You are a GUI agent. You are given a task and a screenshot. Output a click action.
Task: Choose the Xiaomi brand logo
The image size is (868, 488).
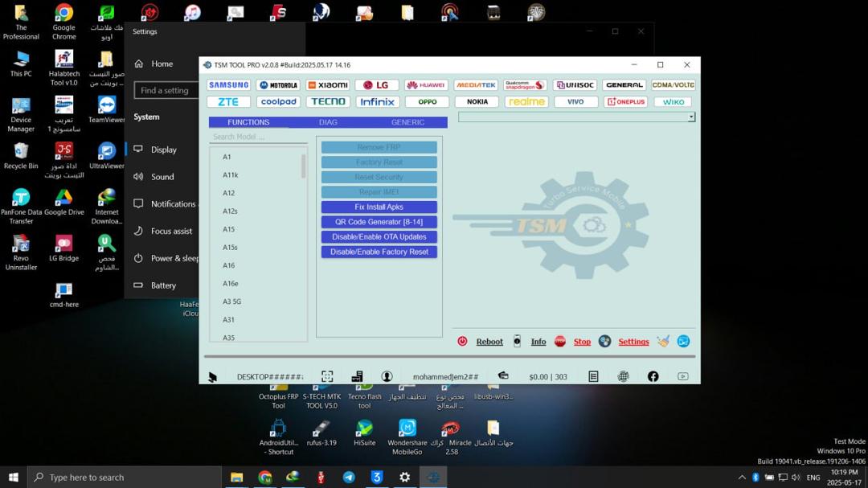(x=328, y=84)
